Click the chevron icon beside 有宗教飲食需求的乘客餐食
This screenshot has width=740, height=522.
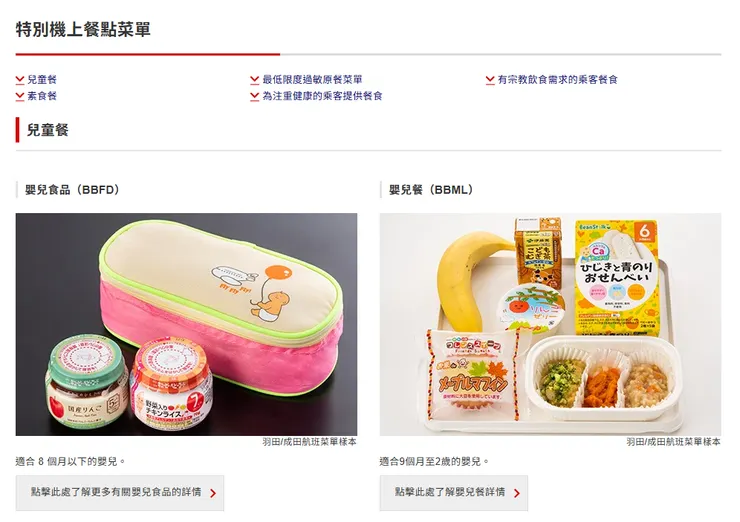pyautogui.click(x=490, y=80)
